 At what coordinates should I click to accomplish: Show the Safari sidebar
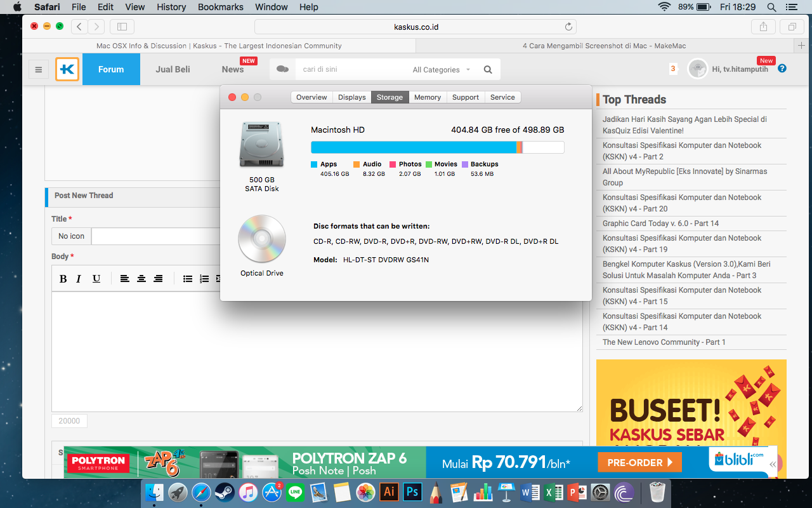(x=122, y=27)
